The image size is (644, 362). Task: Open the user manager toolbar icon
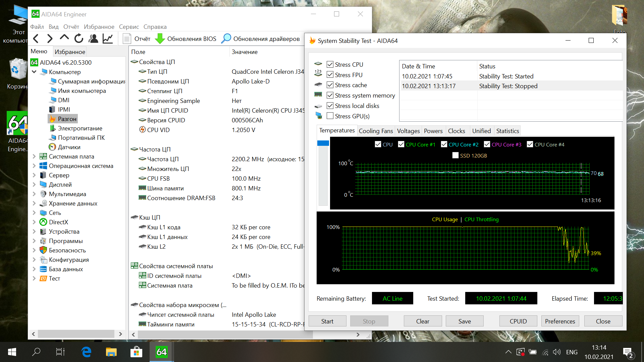click(x=93, y=39)
